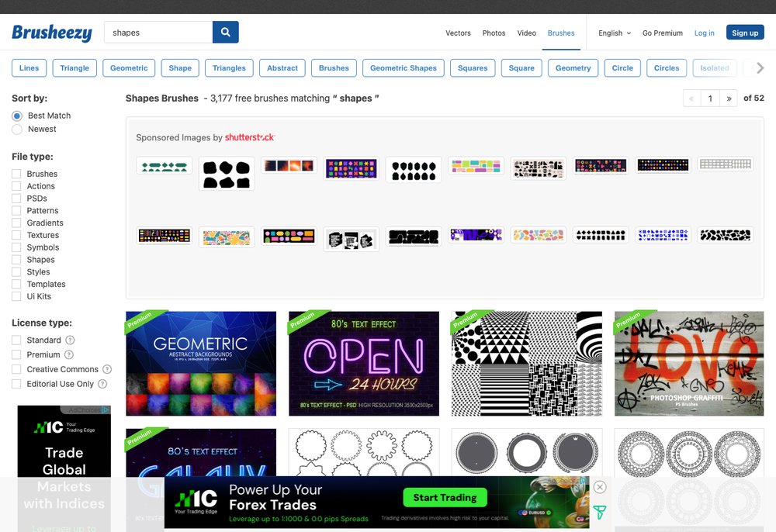Open the Geometric Abstract Backgrounds thumbnail
This screenshot has width=776, height=532.
point(201,364)
